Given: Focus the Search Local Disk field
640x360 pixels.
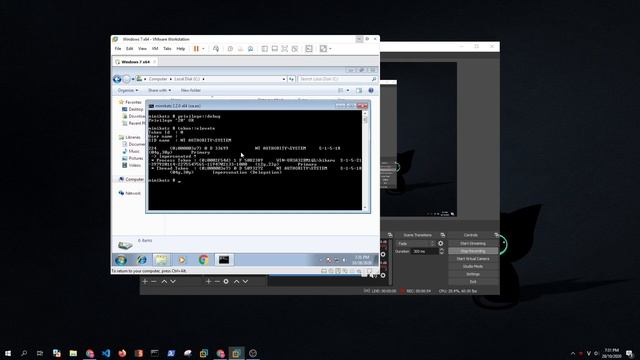Looking at the screenshot, I should (x=337, y=79).
